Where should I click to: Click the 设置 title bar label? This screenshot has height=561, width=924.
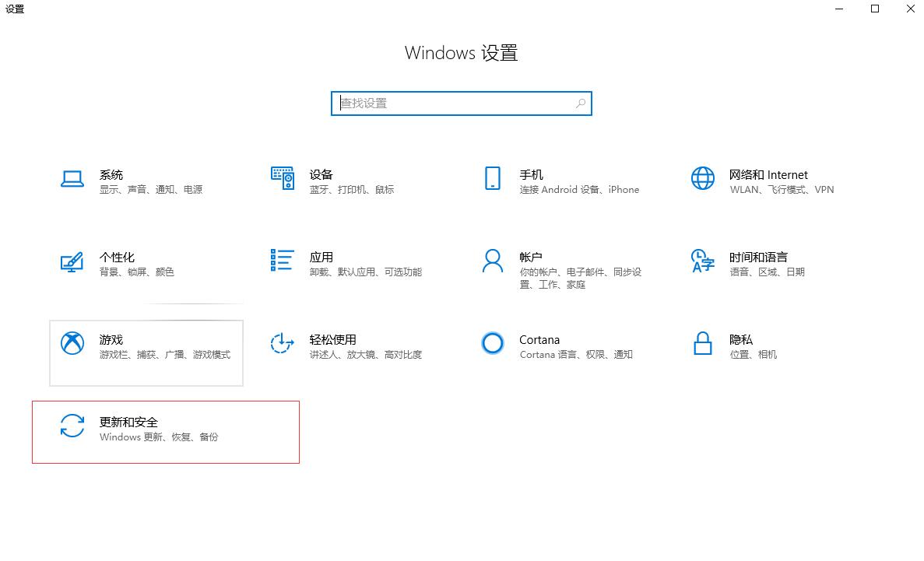pyautogui.click(x=16, y=9)
